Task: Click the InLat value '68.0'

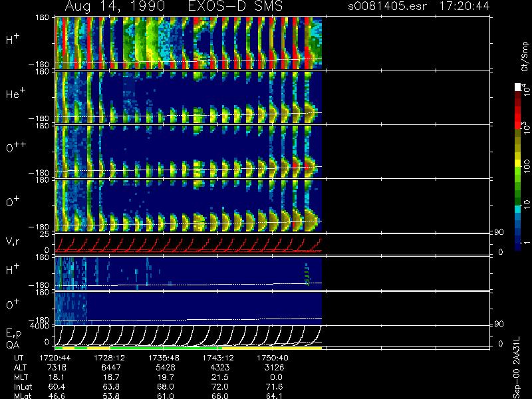Action: coord(166,387)
